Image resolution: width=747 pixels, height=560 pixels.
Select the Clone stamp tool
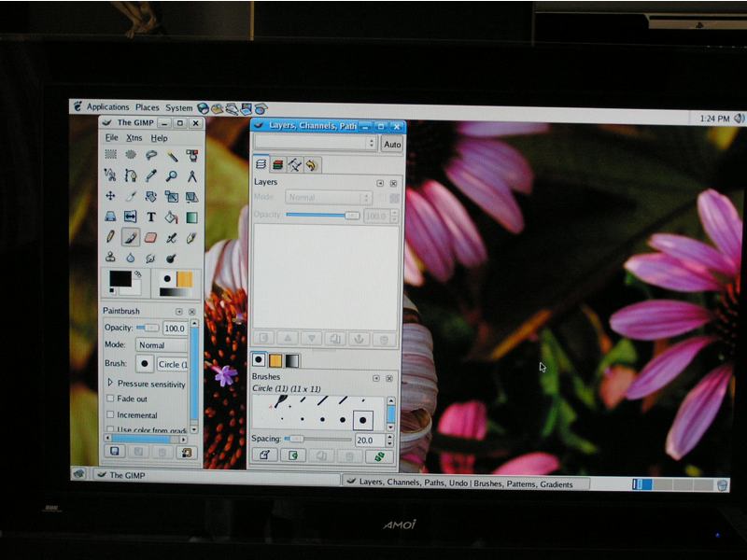pos(110,258)
